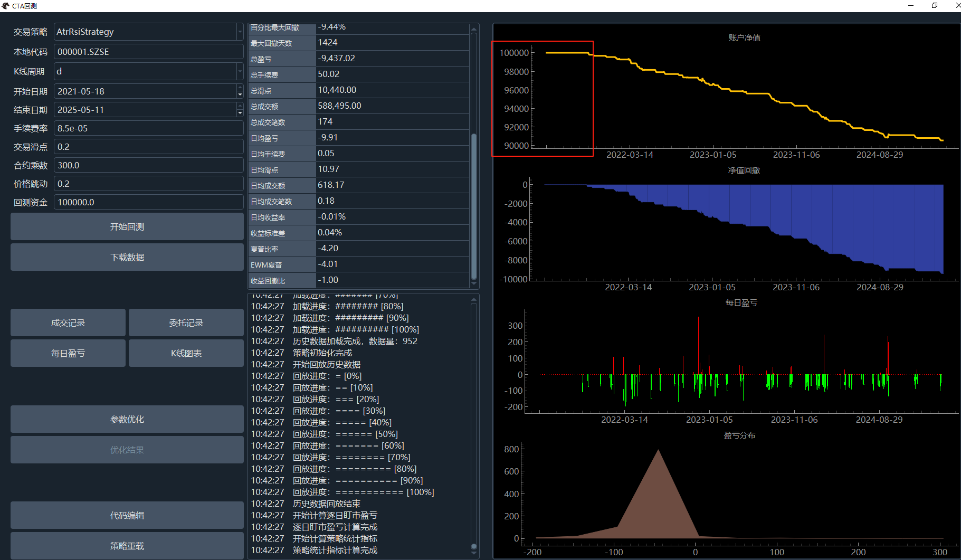The height and width of the screenshot is (560, 961).
Task: Open 委托记录 order records
Action: [x=186, y=322]
